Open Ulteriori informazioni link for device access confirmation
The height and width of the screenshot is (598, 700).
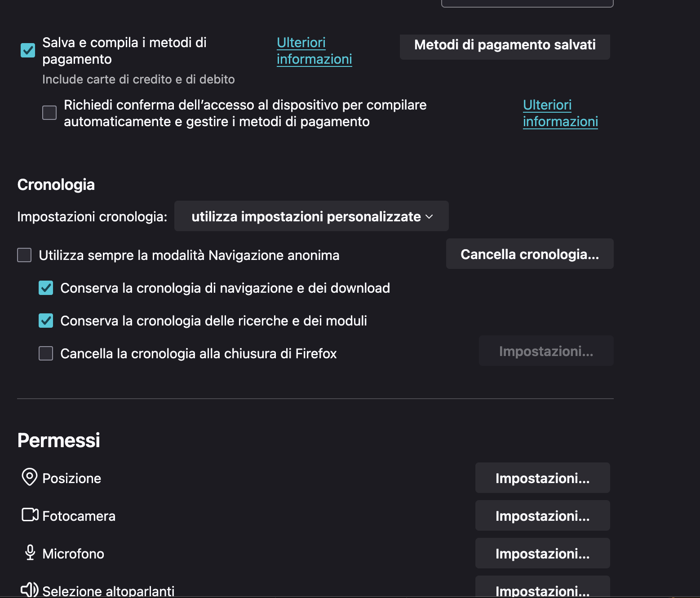tap(560, 113)
